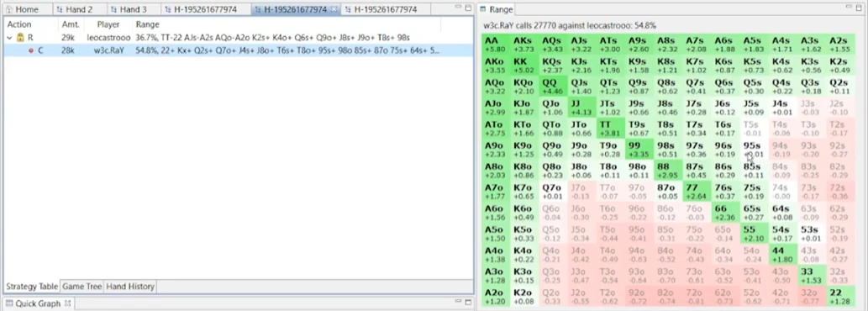Click the Action column header
Viewport: 868px width, 311px height.
coord(19,24)
